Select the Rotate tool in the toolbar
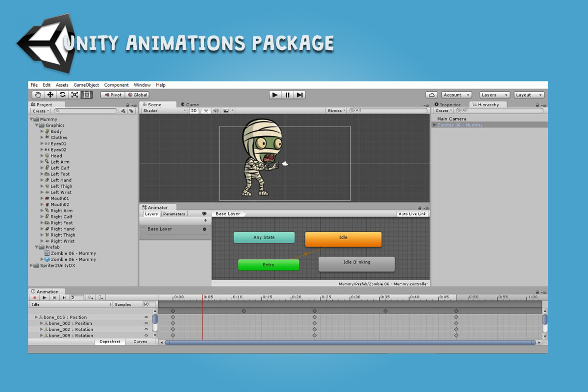Screen dimensions: 588x392 coord(62,95)
